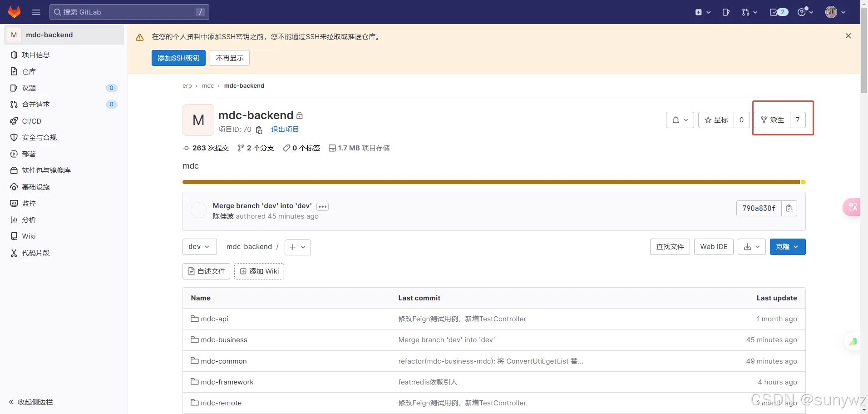Open the 1.7 MB 项目存储 link

point(359,148)
